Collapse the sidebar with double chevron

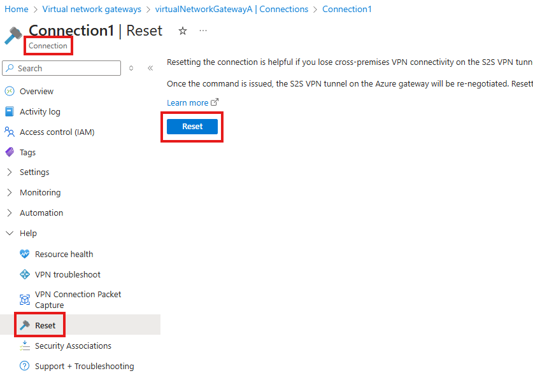pyautogui.click(x=150, y=68)
